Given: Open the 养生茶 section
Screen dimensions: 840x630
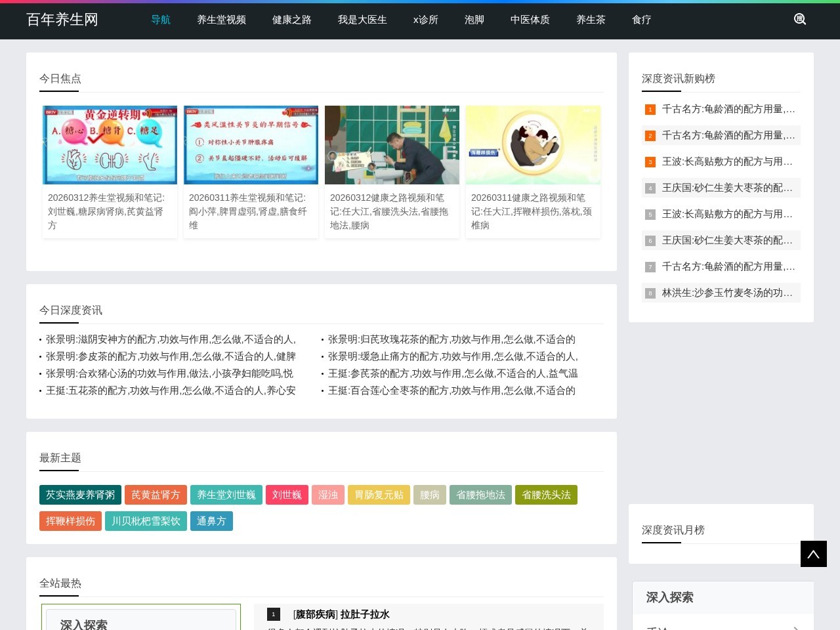Looking at the screenshot, I should 591,20.
